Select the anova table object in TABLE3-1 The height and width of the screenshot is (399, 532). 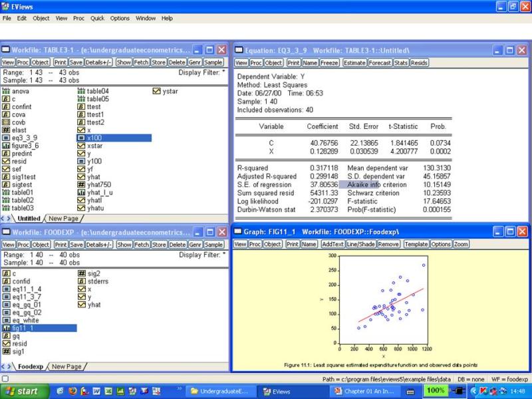pos(15,91)
